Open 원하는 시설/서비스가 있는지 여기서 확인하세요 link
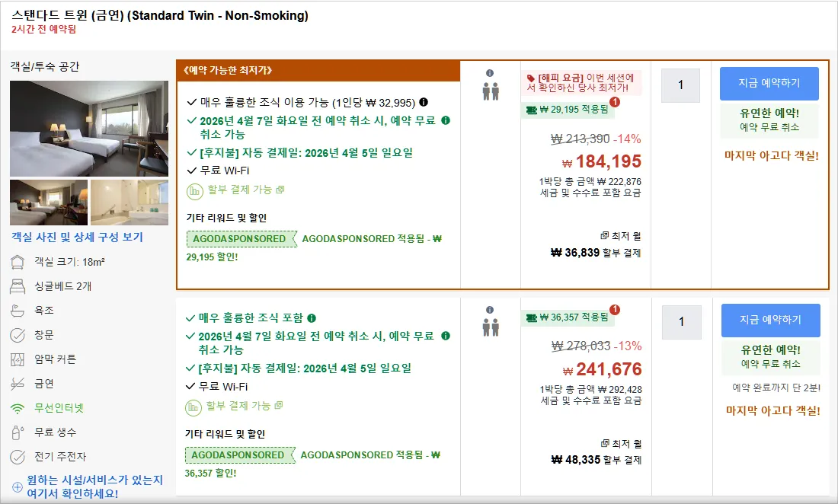This screenshot has width=838, height=504. (x=94, y=487)
